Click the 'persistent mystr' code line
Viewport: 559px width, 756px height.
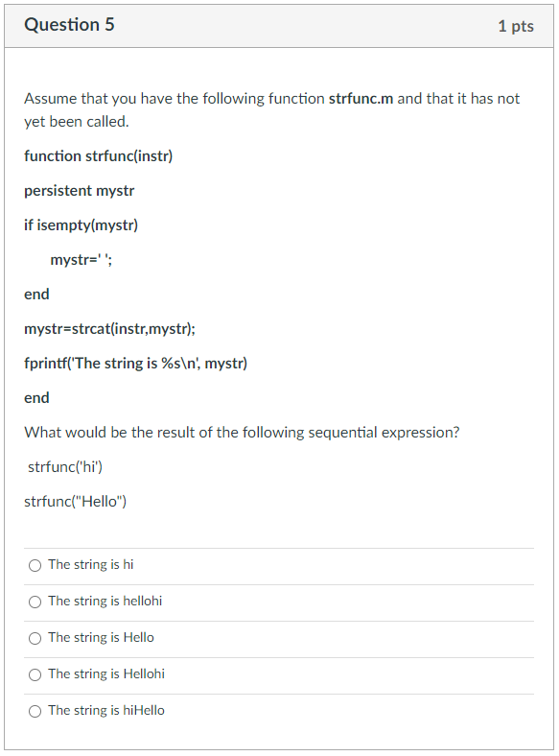pyautogui.click(x=79, y=191)
